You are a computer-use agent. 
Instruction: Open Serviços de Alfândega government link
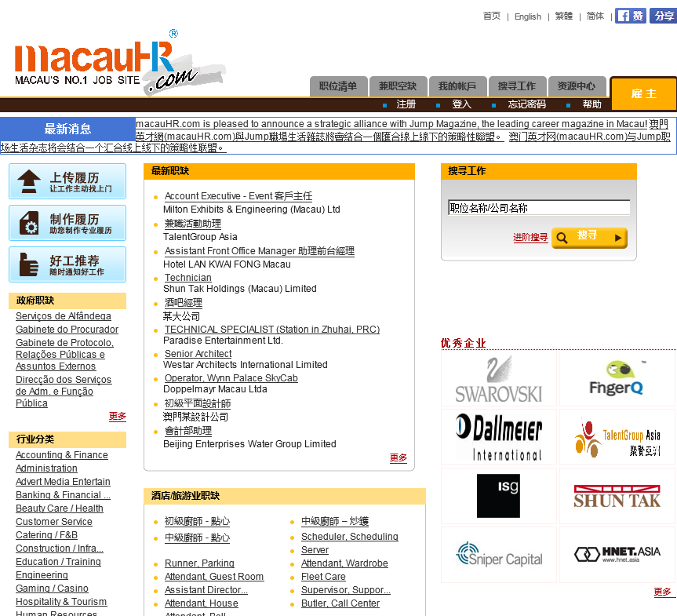pos(64,316)
